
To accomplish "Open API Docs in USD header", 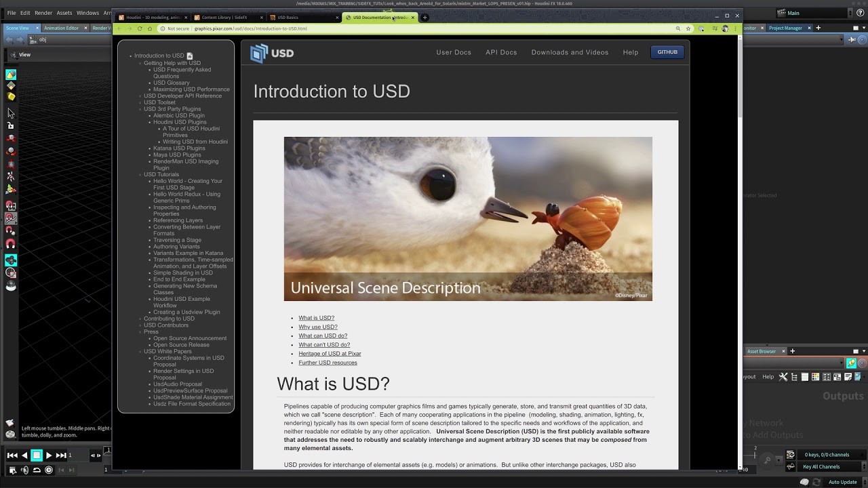I will pyautogui.click(x=501, y=52).
